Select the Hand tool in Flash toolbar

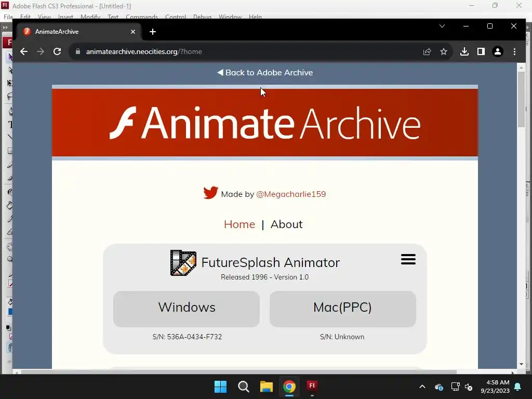10,246
